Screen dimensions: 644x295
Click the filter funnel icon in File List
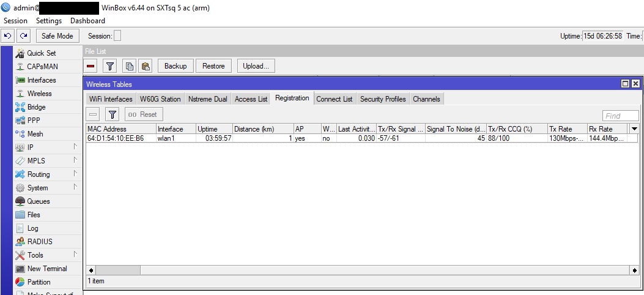coord(110,66)
